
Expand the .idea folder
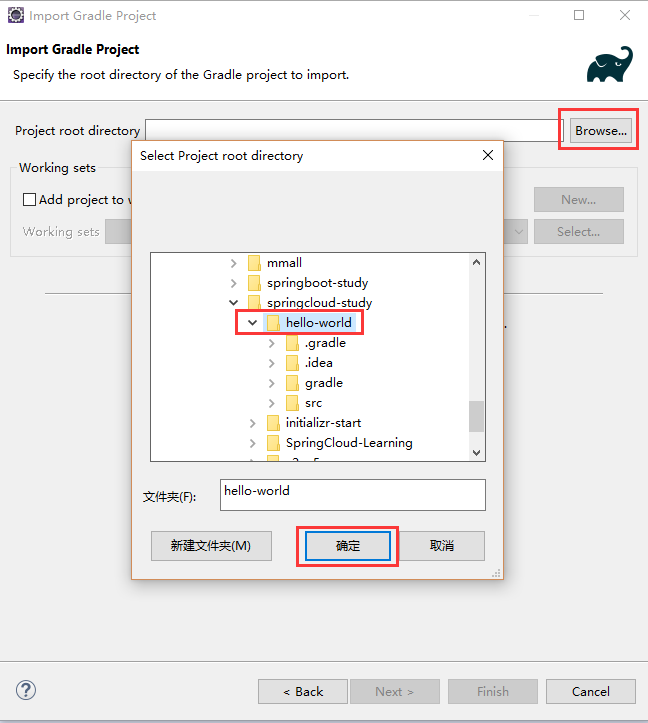coord(272,363)
